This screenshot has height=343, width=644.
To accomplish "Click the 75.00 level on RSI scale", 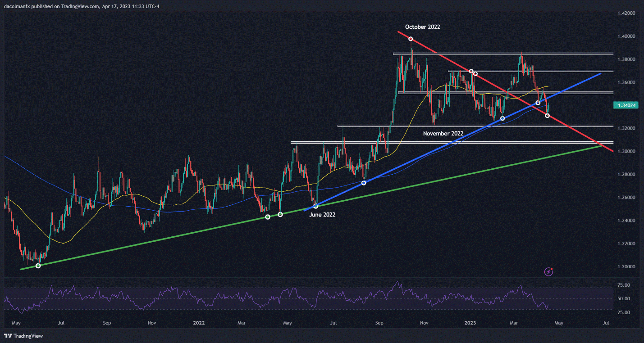I will click(624, 285).
